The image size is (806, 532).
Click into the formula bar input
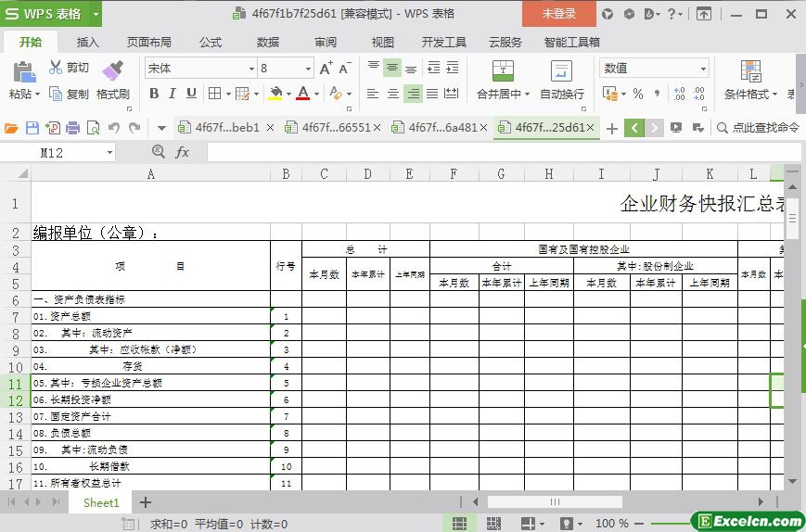pos(505,152)
